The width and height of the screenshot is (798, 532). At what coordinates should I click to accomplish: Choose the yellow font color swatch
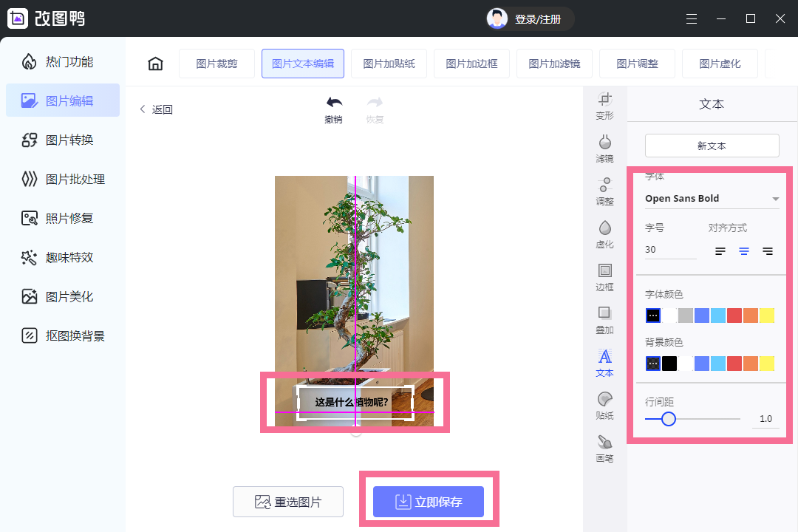coord(767,316)
